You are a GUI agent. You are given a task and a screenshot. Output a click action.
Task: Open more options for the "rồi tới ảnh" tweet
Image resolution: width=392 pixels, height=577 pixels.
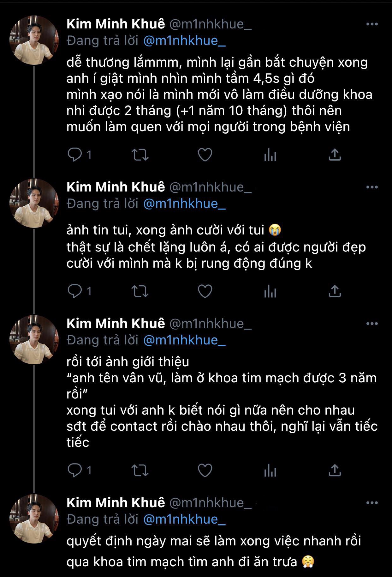point(372,324)
